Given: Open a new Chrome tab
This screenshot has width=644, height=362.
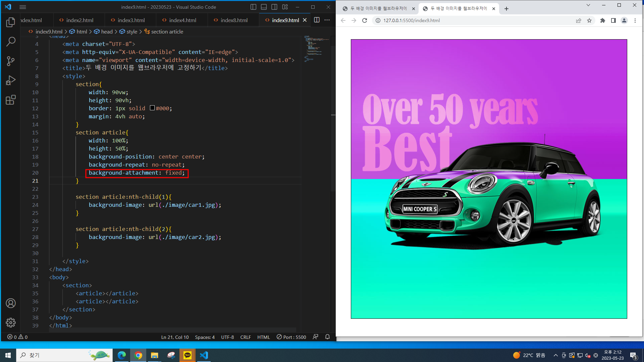Looking at the screenshot, I should click(506, 9).
